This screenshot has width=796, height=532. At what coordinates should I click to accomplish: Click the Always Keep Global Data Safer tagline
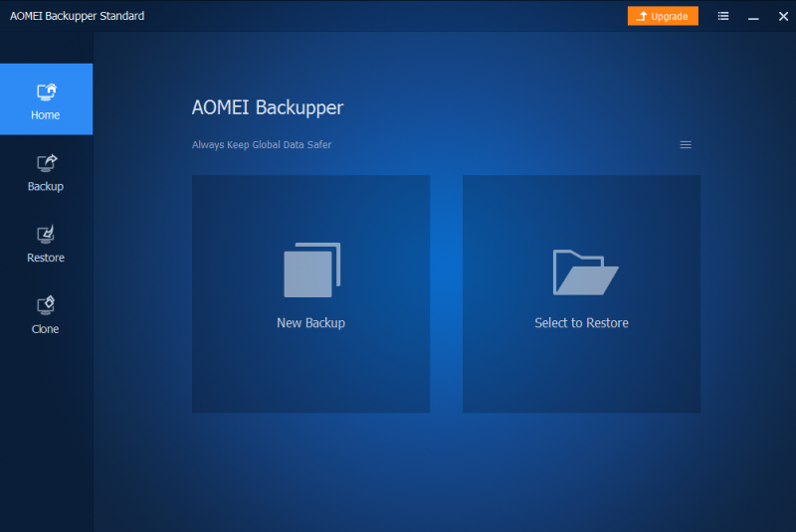[x=262, y=145]
